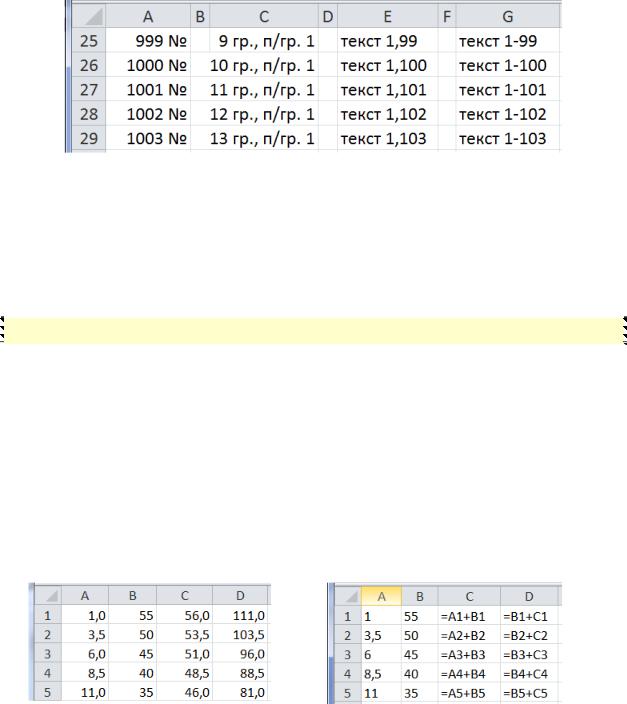
Task: Select the highlighted orange column A header
Action: pos(381,597)
